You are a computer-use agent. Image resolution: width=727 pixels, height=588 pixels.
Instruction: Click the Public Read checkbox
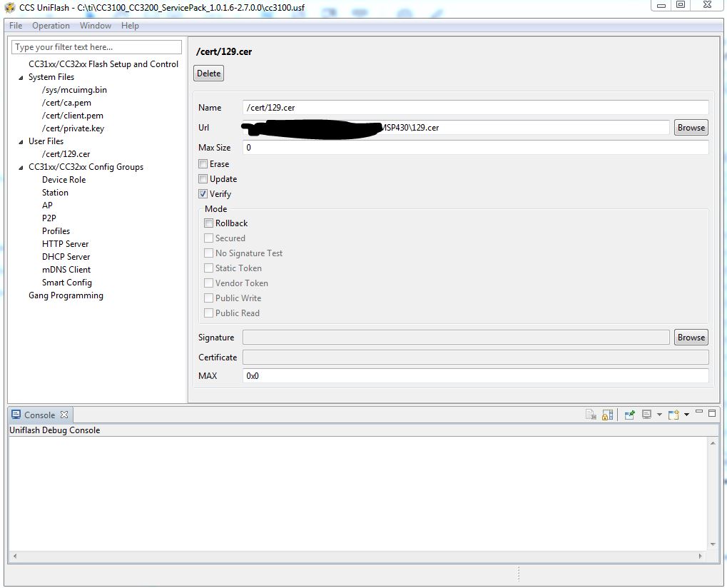[208, 313]
